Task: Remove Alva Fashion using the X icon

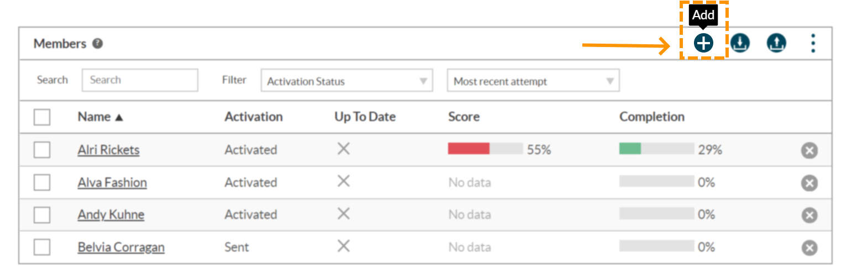Action: point(809,183)
